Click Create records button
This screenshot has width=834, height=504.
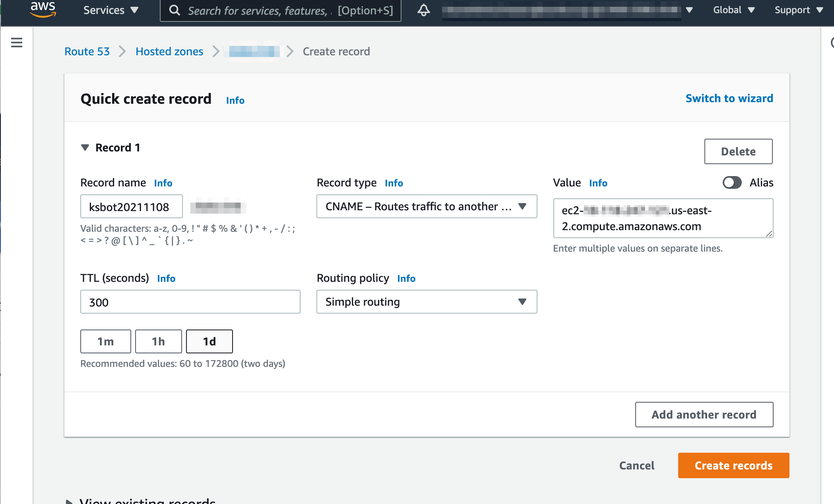coord(734,465)
